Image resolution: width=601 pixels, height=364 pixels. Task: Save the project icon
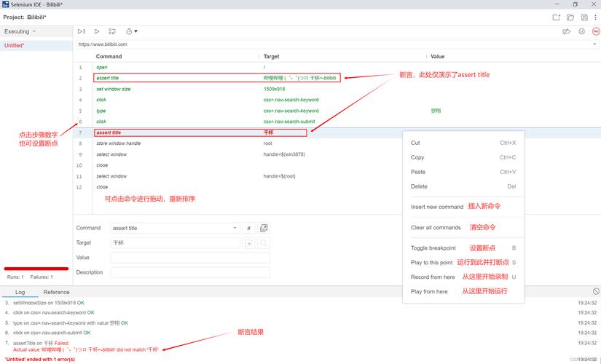[x=584, y=17]
